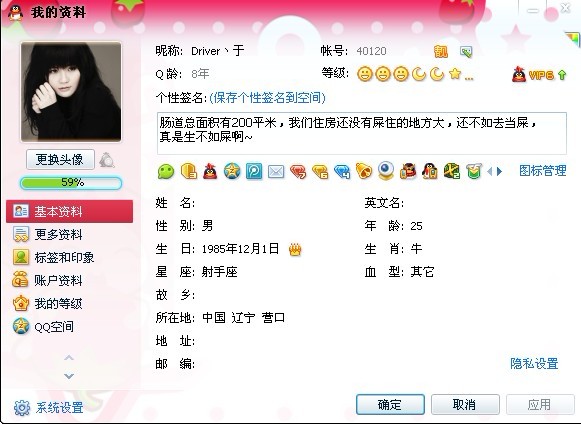Viewport: 581px width, 425px height.
Task: Click the red penguin membership icon in the icon row
Action: (x=210, y=172)
